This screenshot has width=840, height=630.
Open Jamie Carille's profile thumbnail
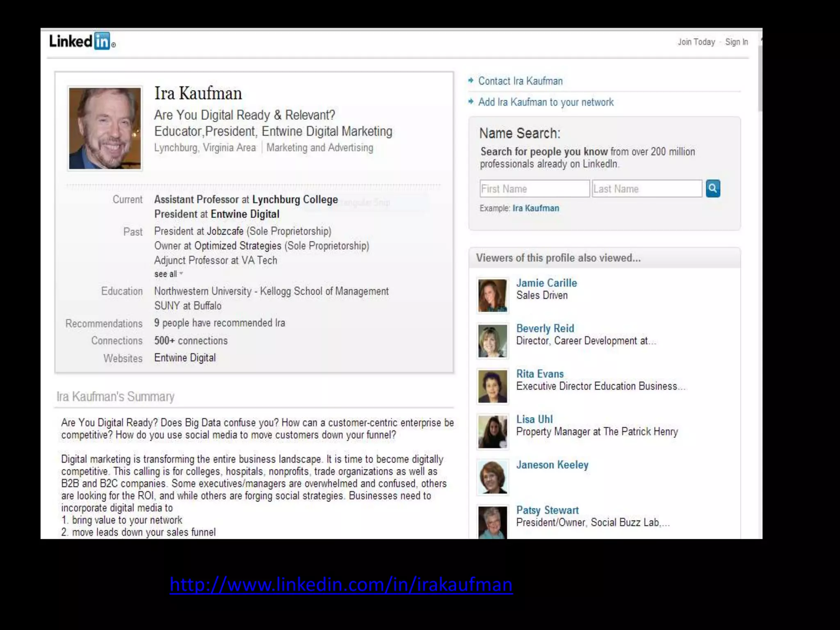pyautogui.click(x=493, y=295)
